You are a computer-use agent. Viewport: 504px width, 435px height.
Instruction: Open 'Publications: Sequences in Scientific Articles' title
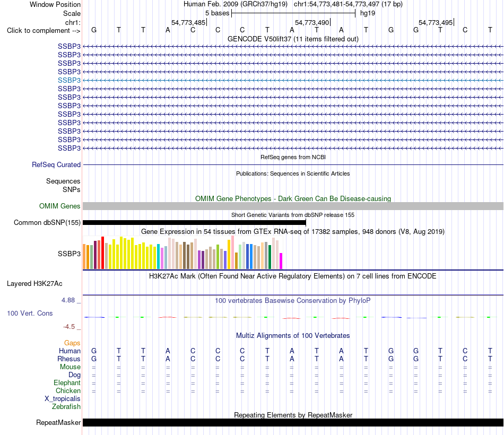(x=293, y=173)
